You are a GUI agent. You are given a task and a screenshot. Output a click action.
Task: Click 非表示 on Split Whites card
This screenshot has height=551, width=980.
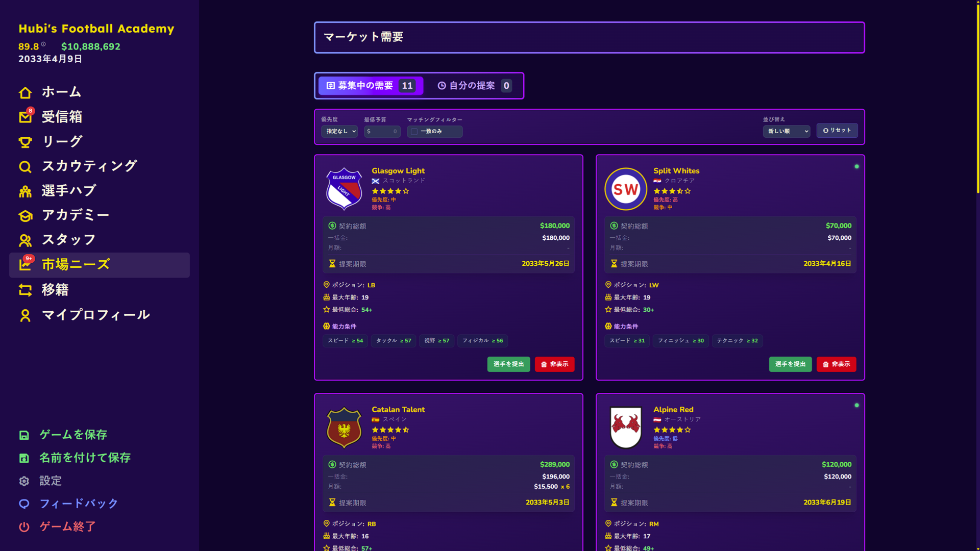point(836,364)
